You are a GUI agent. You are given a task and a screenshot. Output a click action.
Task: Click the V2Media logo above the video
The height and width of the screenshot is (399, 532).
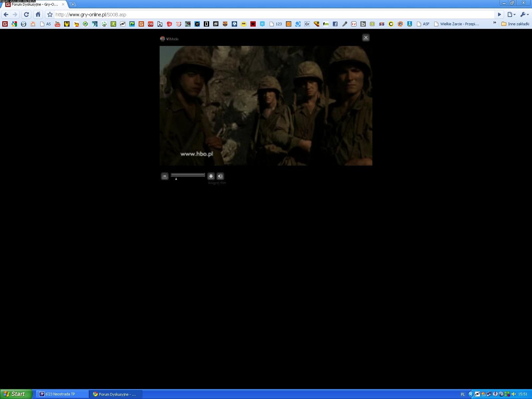pyautogui.click(x=169, y=39)
